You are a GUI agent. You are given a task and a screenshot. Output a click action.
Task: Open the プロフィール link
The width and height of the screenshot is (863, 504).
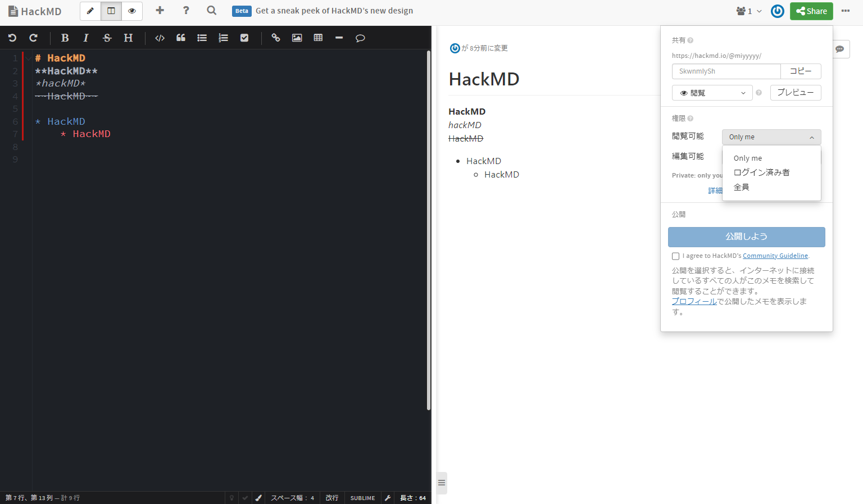coord(693,301)
